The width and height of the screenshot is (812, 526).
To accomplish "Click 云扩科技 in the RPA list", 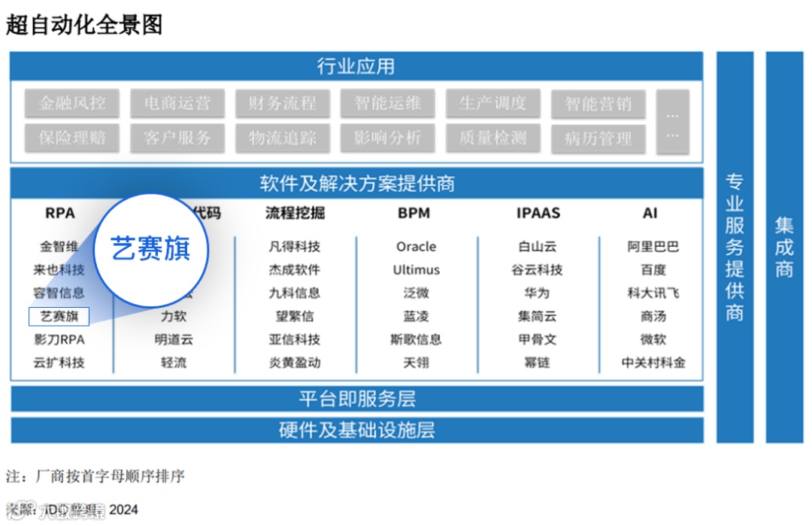I will click(x=59, y=363).
